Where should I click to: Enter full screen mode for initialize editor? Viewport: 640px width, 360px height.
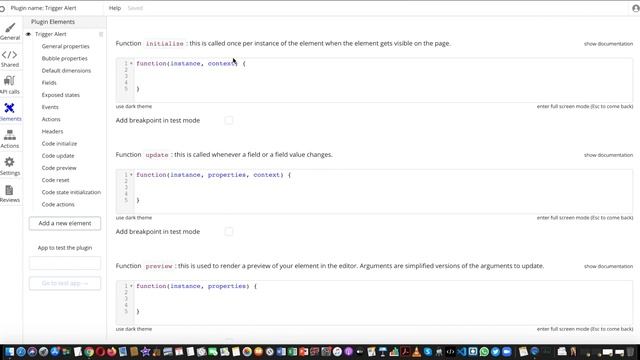tap(585, 107)
